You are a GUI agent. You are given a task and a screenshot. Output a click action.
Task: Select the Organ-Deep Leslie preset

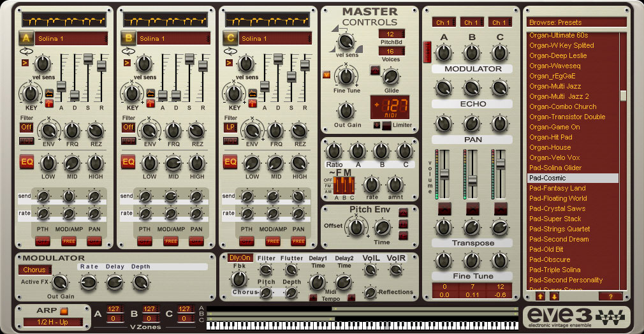coord(573,55)
